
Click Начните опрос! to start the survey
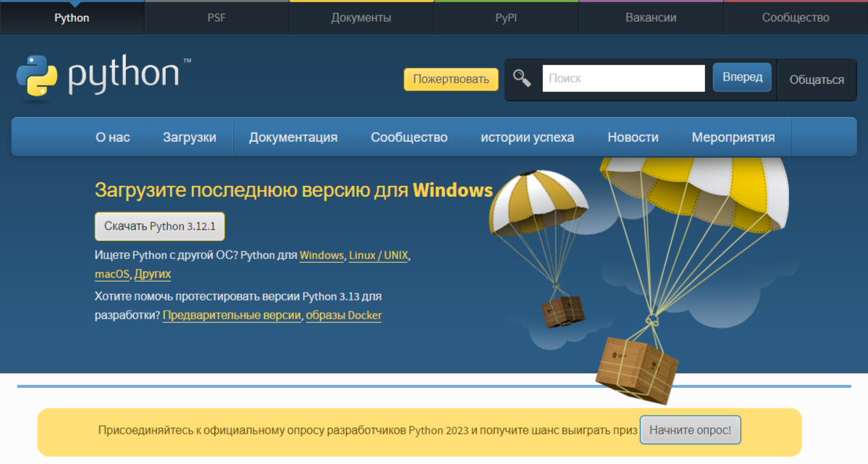click(689, 429)
